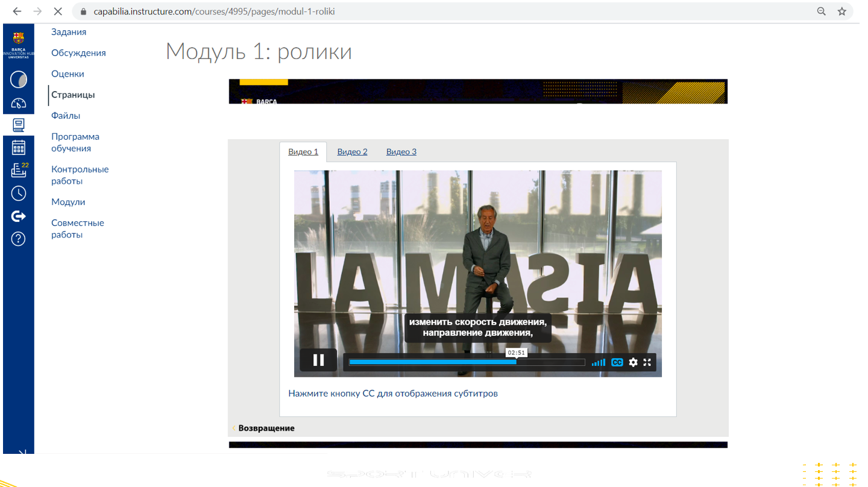Viewport: 868px width, 487px height.
Task: Switch to Видео 3 tab
Action: (401, 152)
